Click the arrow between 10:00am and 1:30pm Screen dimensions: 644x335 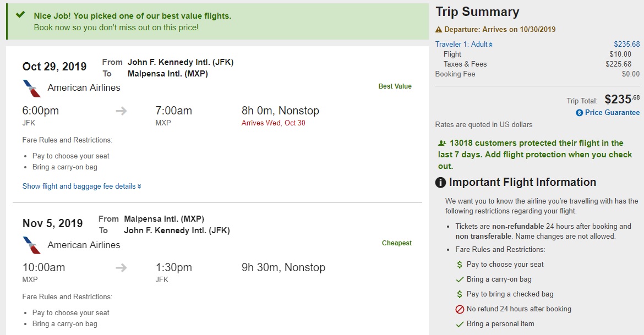point(122,268)
